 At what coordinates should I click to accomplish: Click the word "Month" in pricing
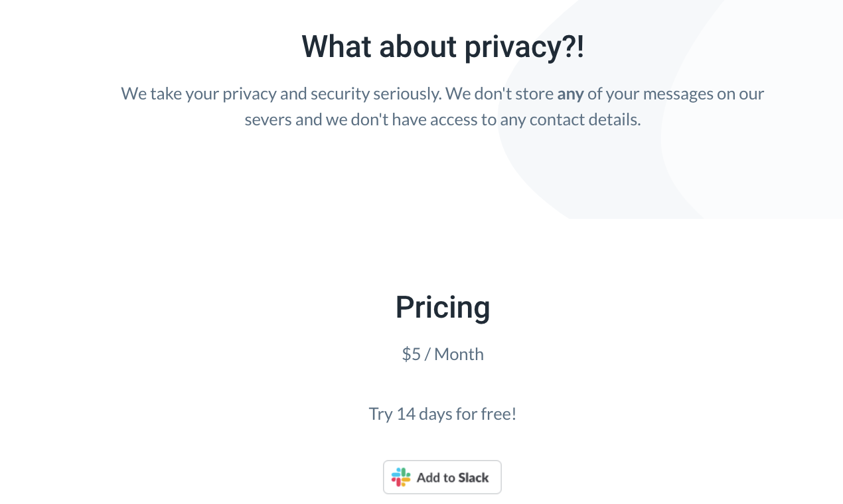(x=459, y=354)
